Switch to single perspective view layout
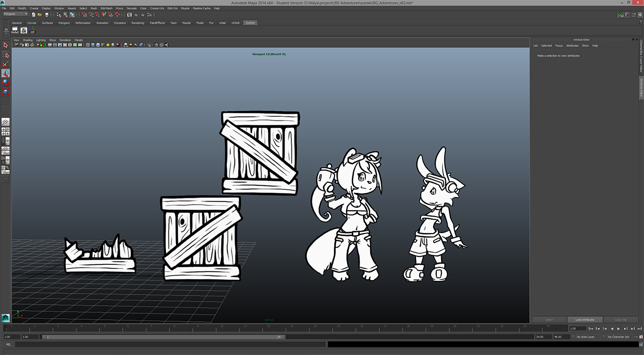Image resolution: width=644 pixels, height=355 pixels. coord(6,122)
